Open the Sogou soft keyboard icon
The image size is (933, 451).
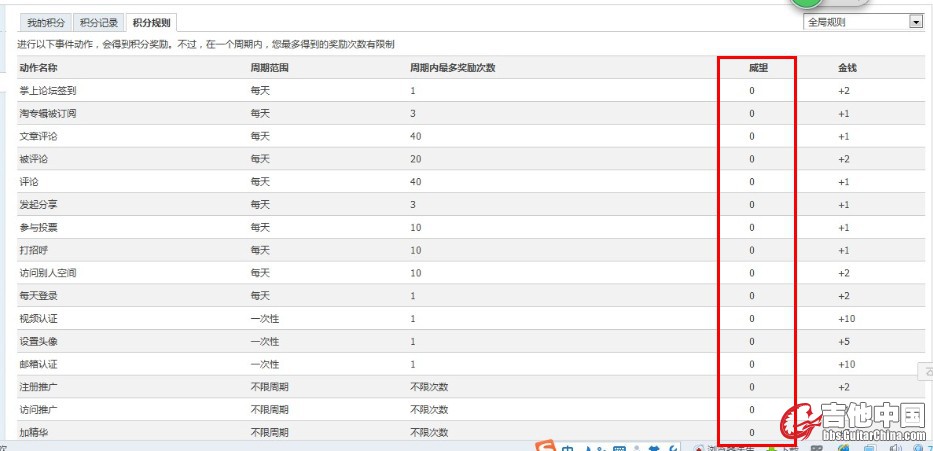click(x=619, y=447)
